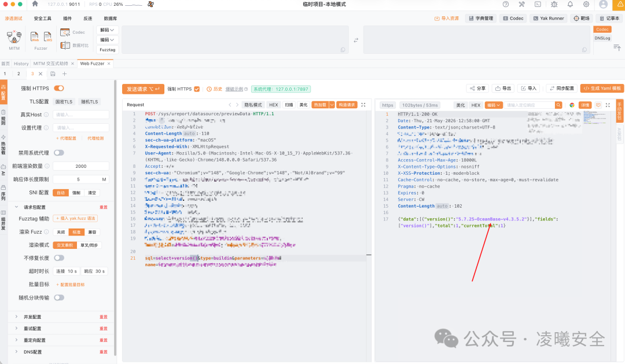
Task: Open the help question-mark icon
Action: click(505, 4)
